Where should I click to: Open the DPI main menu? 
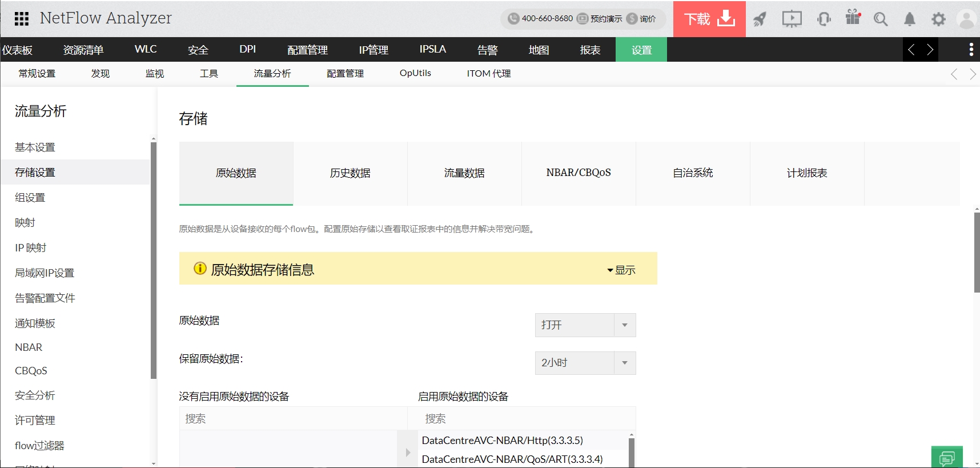(248, 49)
